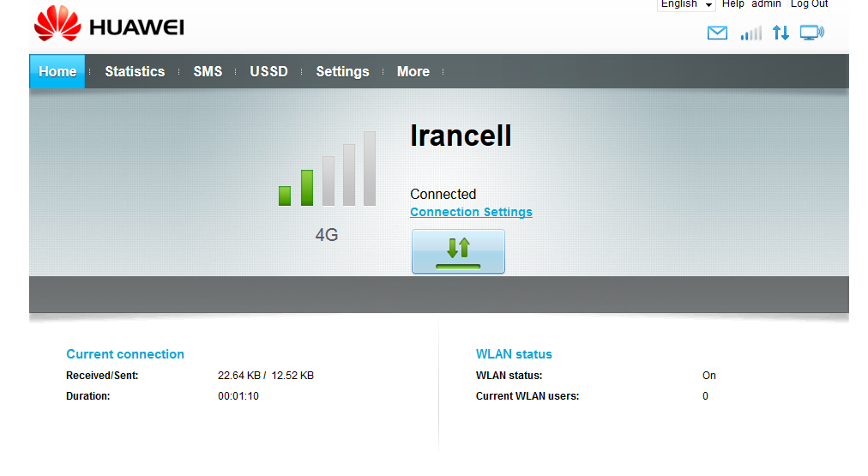This screenshot has height=476, width=868.
Task: Click the Huawei logo
Action: point(108,25)
